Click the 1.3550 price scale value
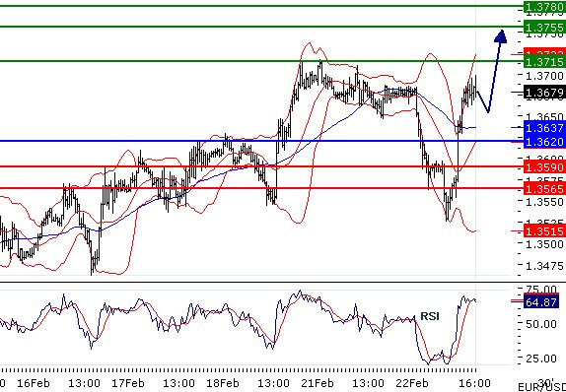 (x=544, y=202)
